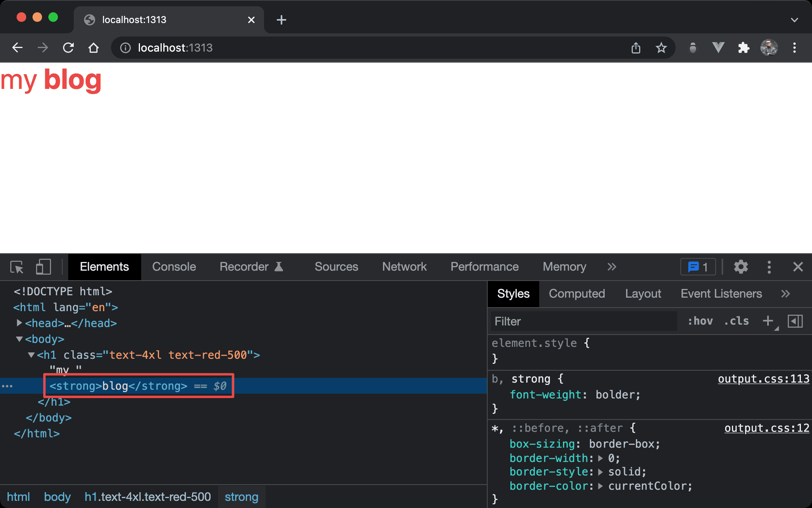812x508 pixels.
Task: Bookmark page with the star icon
Action: coord(661,48)
